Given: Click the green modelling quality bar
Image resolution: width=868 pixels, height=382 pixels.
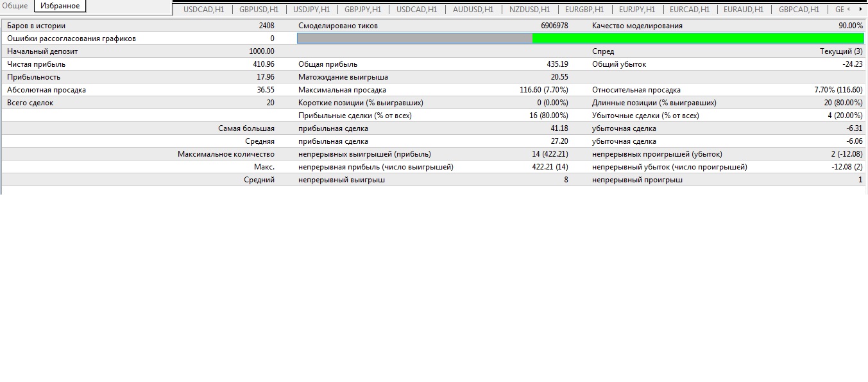Looking at the screenshot, I should point(698,39).
